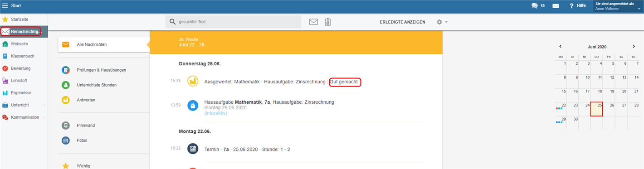The height and width of the screenshot is (169, 644).
Task: Click the Lehrstoff icon in sidebar
Action: (5, 80)
